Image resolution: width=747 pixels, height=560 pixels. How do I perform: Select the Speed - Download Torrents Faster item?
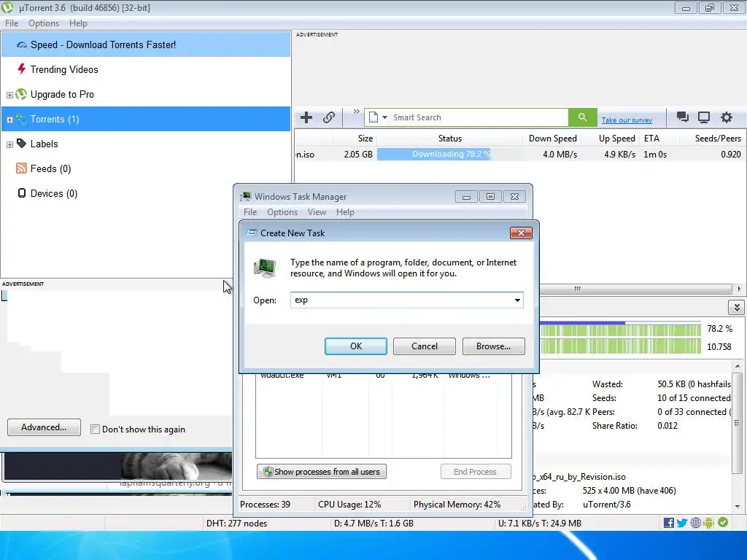146,44
